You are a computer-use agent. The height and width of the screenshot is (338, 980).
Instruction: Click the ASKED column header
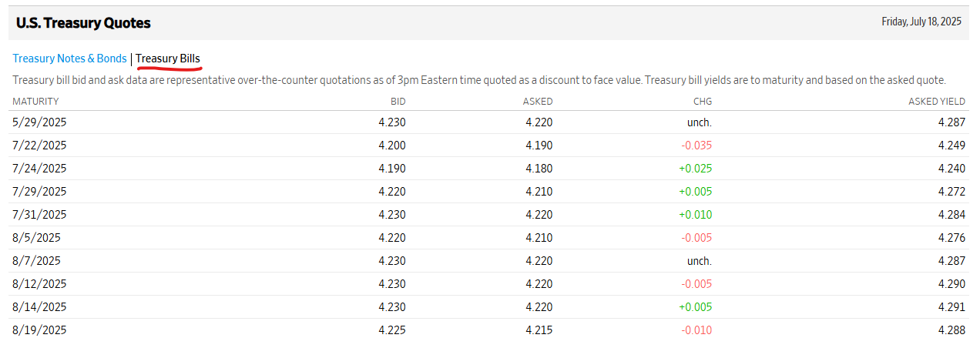pyautogui.click(x=538, y=101)
